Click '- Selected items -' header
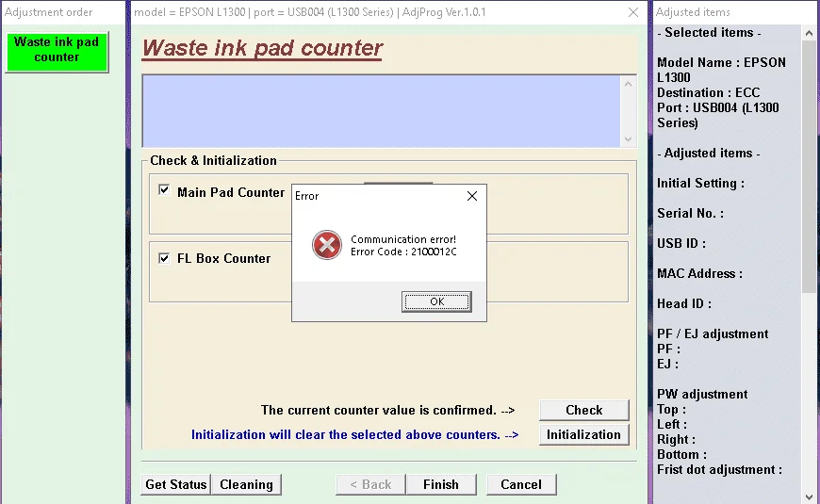 point(709,32)
